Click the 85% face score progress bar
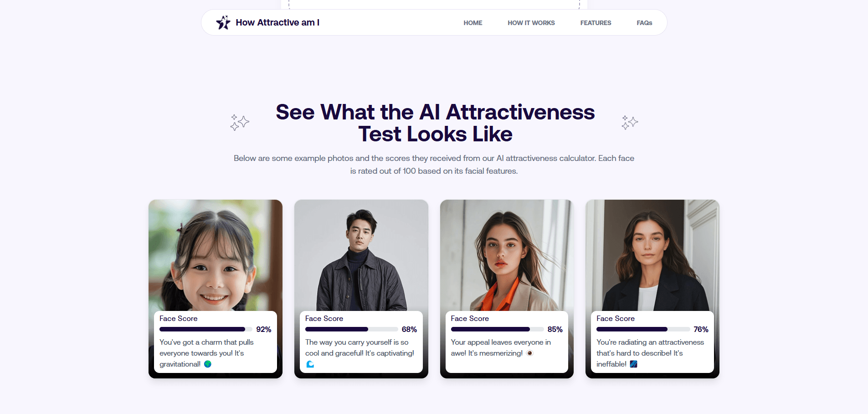The height and width of the screenshot is (414, 868). 498,329
